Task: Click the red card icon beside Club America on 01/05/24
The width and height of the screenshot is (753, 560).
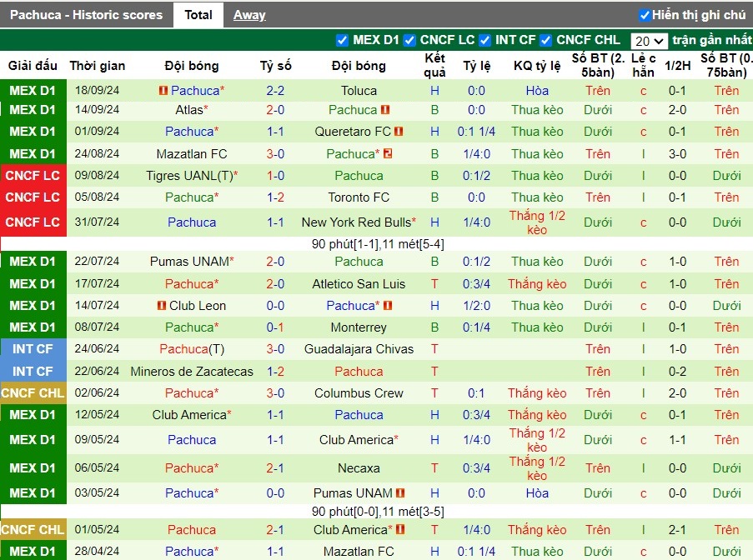Action: click(400, 529)
